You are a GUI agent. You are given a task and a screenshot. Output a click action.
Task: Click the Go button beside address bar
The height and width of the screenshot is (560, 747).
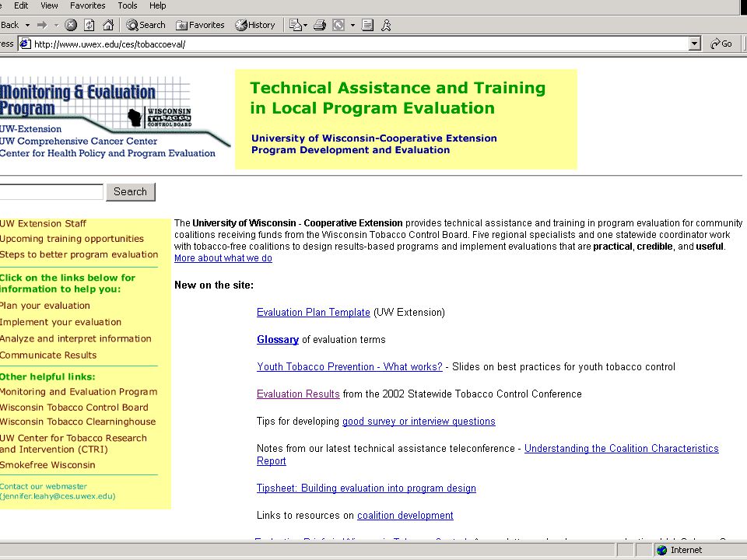(721, 44)
